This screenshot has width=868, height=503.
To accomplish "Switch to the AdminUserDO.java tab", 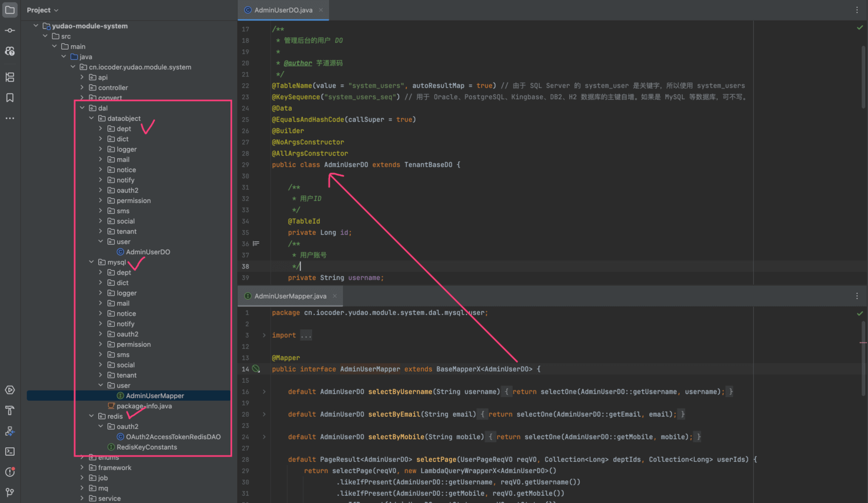I will tap(283, 10).
